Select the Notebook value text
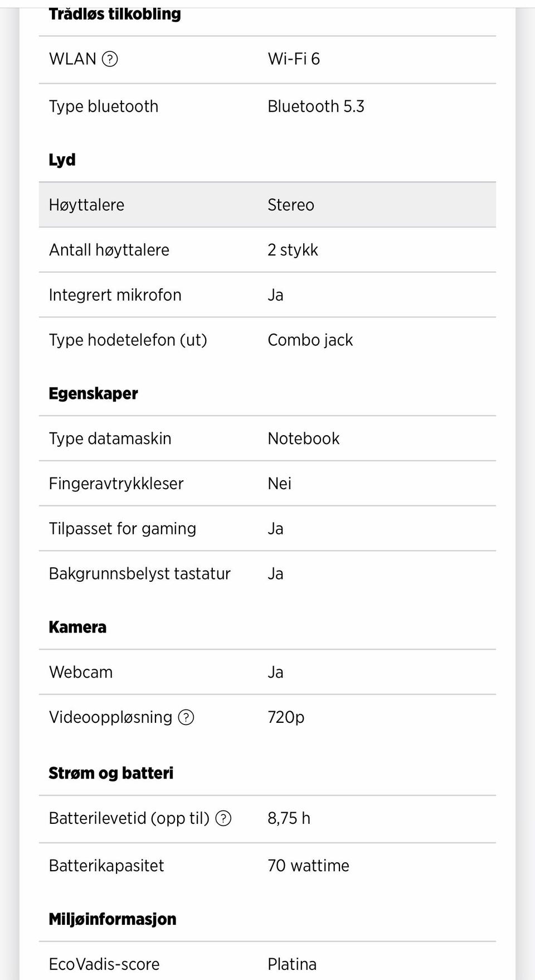This screenshot has height=980, width=535. tap(303, 439)
